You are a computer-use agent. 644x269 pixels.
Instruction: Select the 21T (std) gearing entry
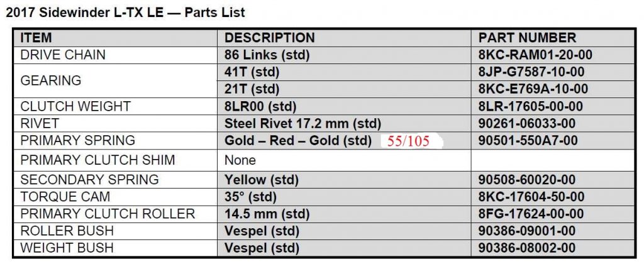(252, 89)
